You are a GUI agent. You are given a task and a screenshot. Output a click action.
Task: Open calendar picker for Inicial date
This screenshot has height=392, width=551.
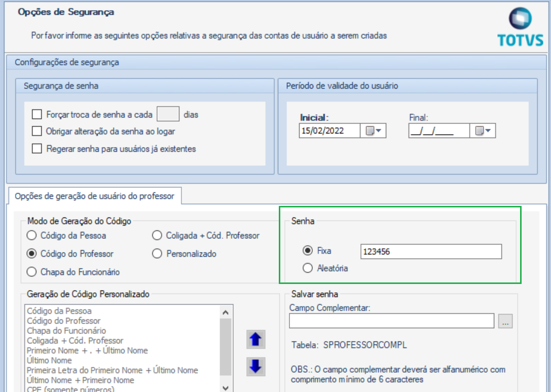pyautogui.click(x=373, y=131)
